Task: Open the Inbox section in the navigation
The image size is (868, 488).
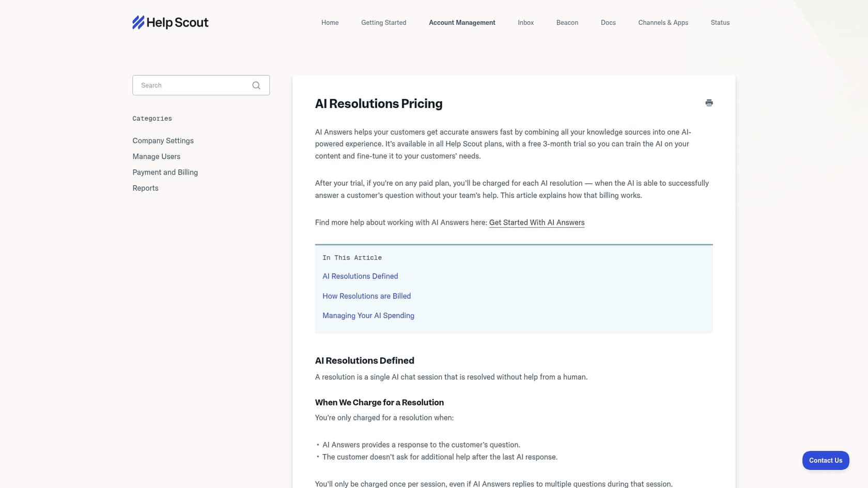Action: 525,22
